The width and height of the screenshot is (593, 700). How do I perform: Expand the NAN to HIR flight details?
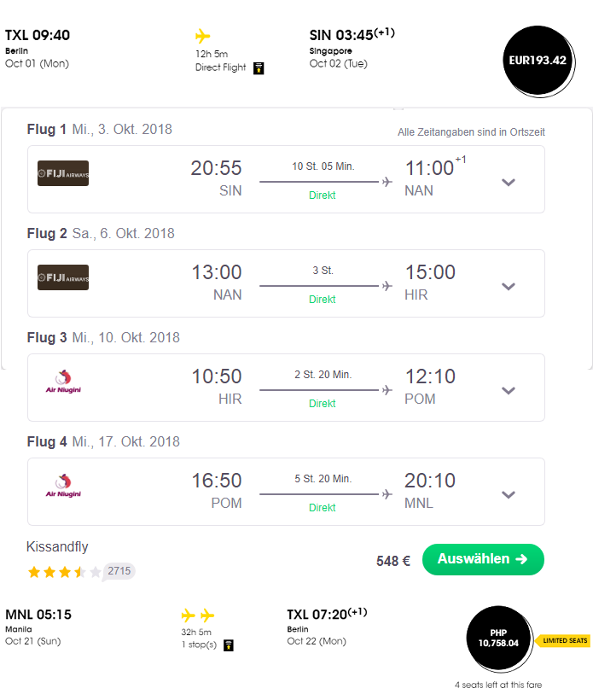tap(509, 286)
